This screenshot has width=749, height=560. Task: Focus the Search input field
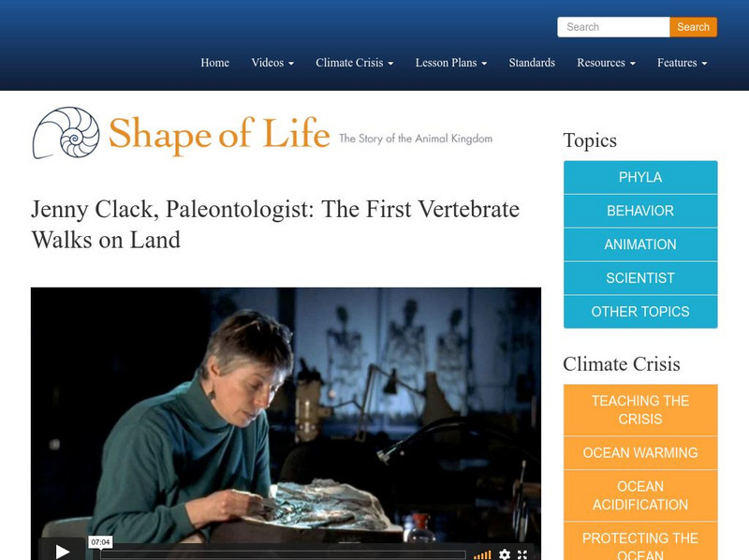click(x=613, y=27)
